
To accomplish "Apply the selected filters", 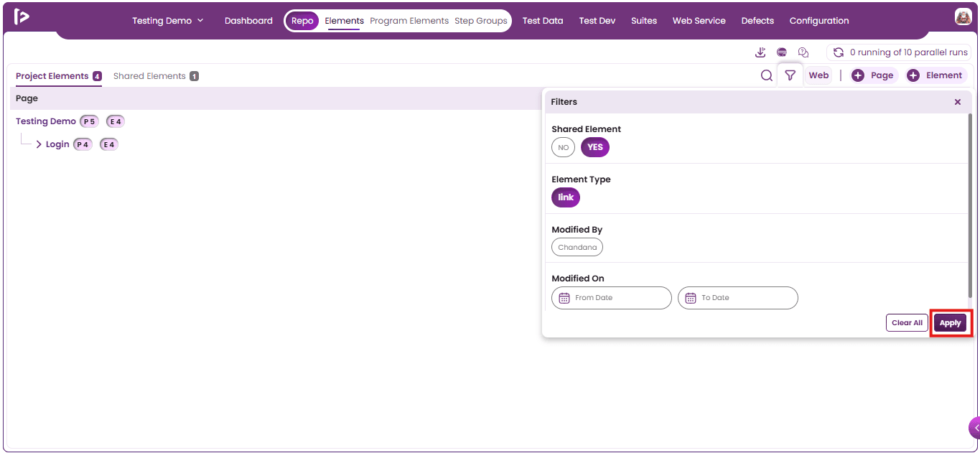I will tap(950, 323).
